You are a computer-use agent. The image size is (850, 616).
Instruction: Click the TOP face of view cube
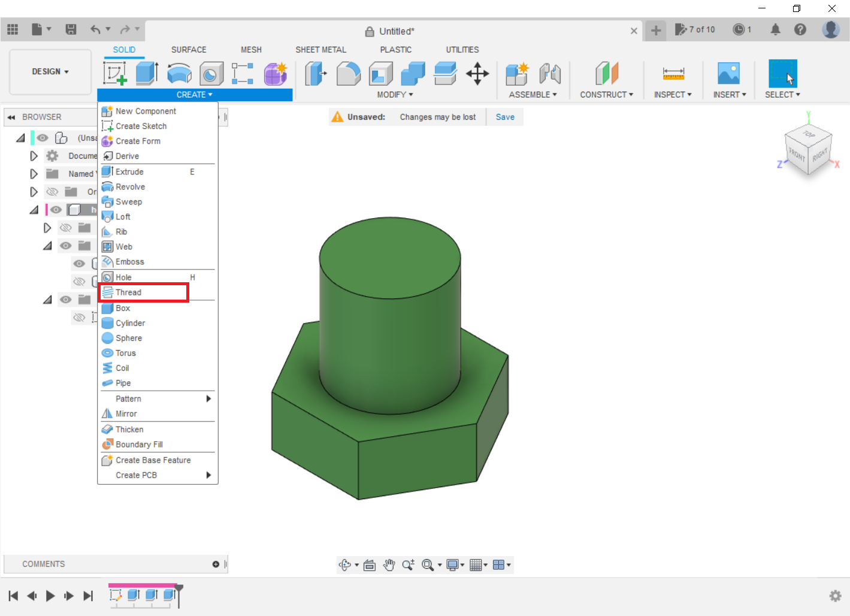click(x=809, y=134)
